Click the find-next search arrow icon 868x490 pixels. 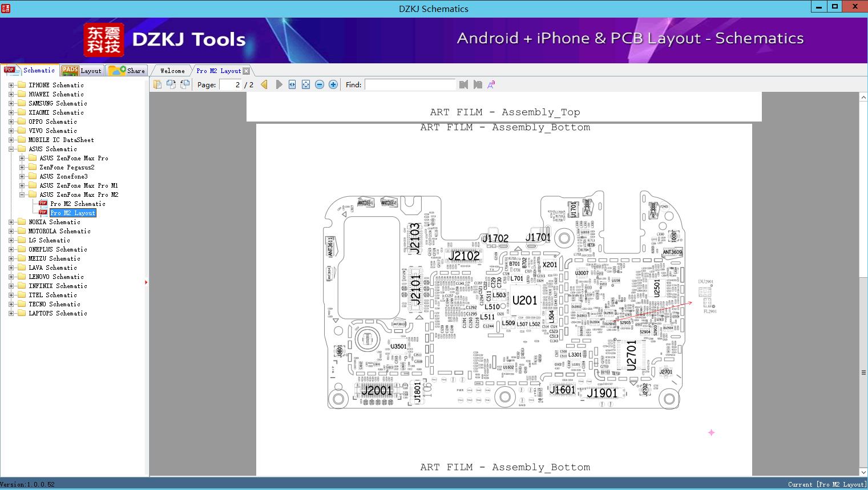click(x=478, y=84)
